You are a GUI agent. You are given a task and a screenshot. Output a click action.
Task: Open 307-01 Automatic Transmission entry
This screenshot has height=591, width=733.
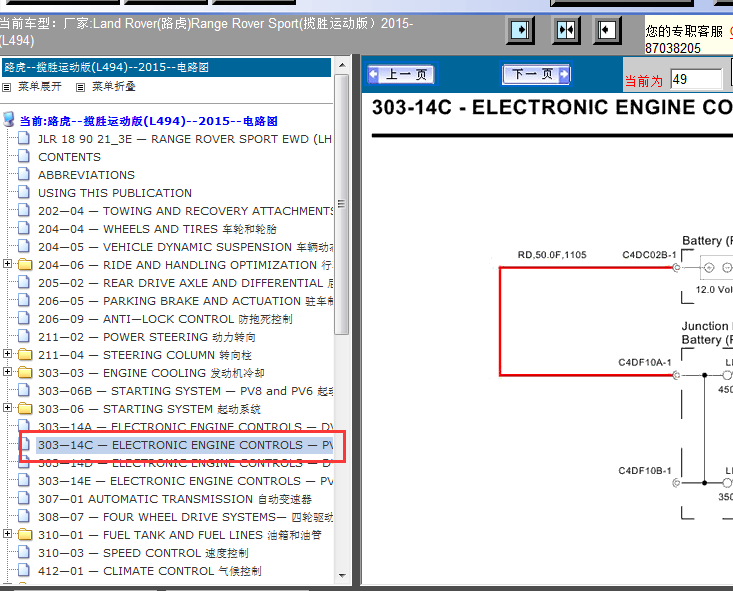point(175,499)
